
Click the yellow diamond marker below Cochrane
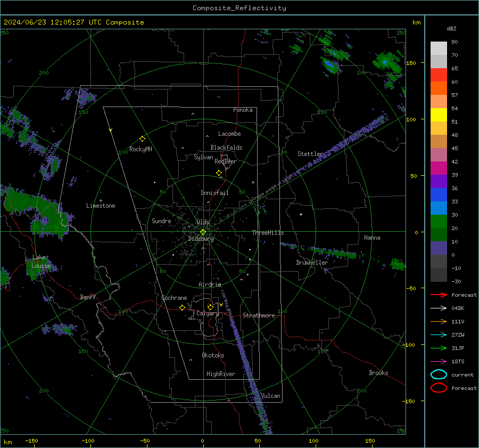click(182, 307)
